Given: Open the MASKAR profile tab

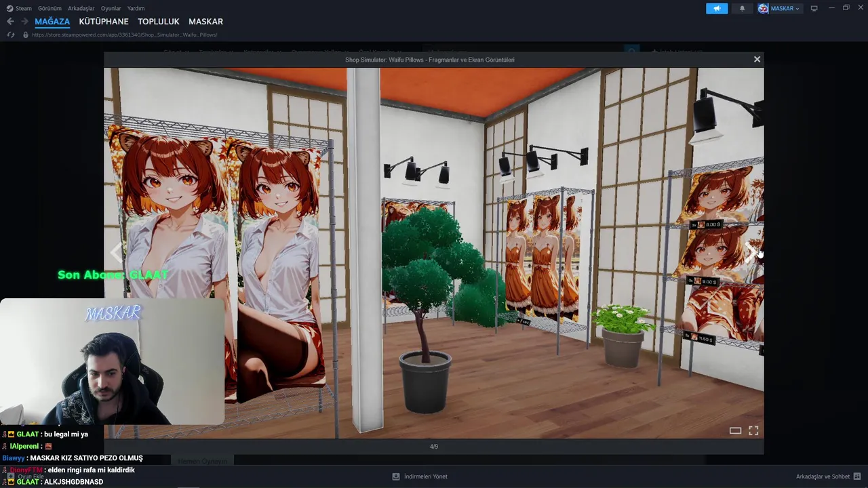Looking at the screenshot, I should coord(205,22).
